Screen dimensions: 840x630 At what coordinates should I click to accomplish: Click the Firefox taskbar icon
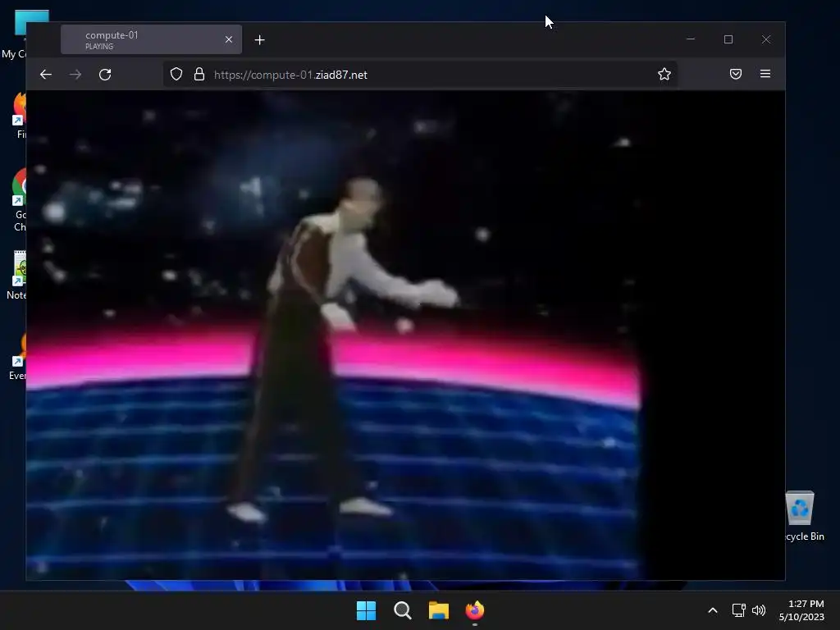click(x=475, y=610)
